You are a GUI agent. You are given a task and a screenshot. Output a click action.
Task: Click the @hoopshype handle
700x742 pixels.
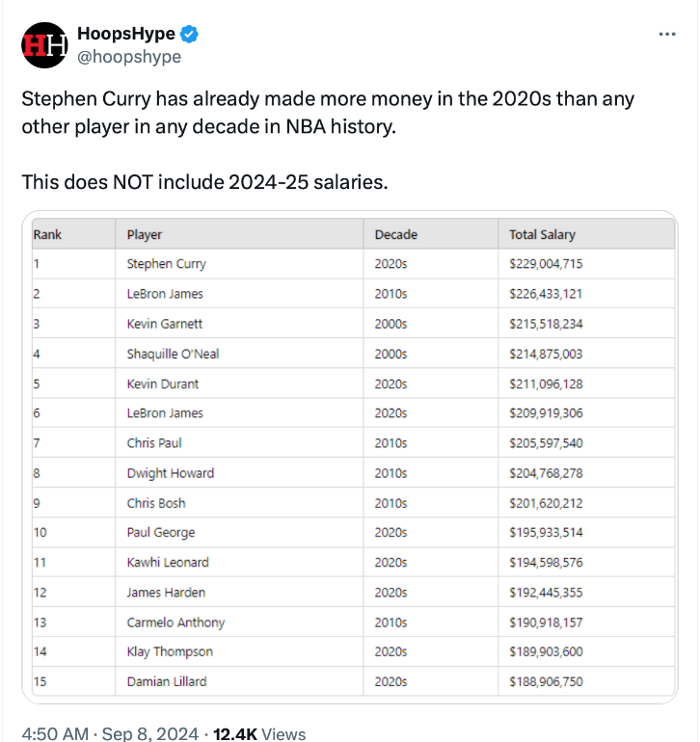(x=128, y=57)
